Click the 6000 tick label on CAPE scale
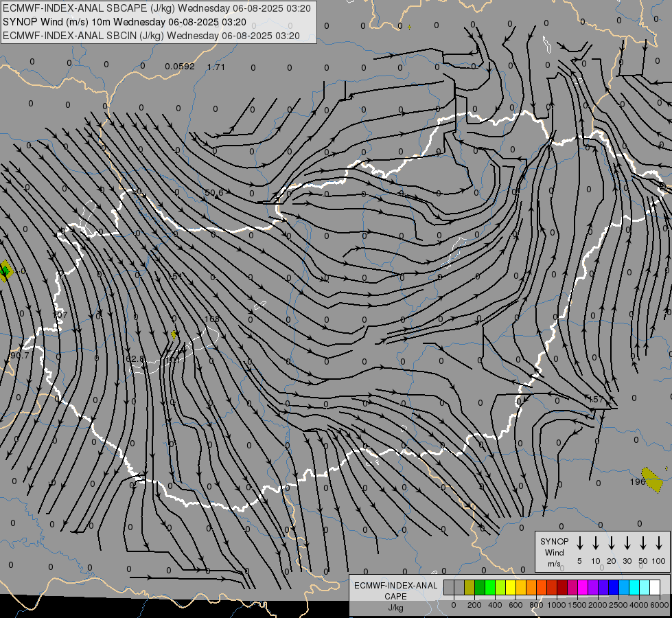The height and width of the screenshot is (618, 672). [x=660, y=605]
